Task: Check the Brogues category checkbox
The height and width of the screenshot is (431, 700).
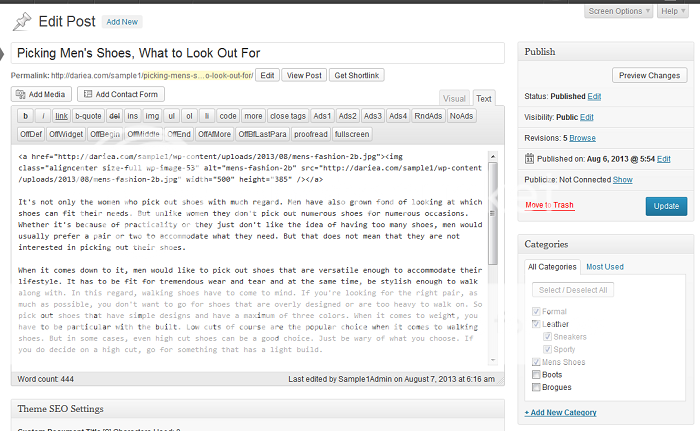Action: point(537,386)
